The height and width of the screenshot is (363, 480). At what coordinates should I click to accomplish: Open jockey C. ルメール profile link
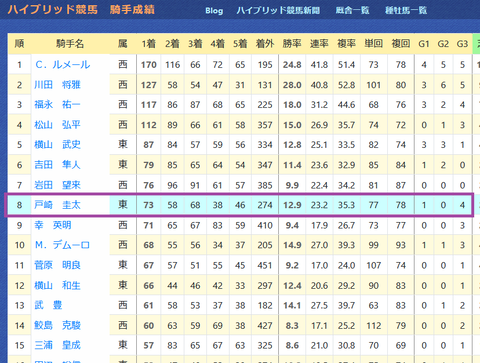tap(63, 65)
